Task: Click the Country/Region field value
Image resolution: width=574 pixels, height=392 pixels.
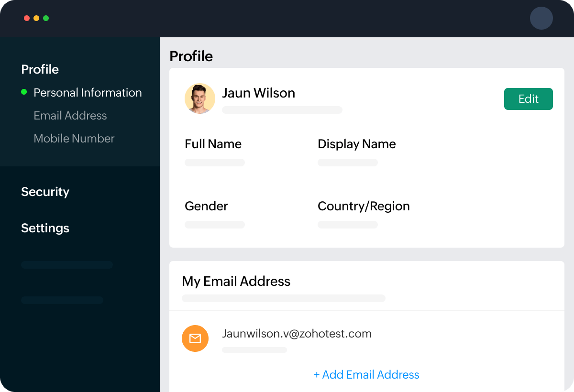Action: [x=348, y=225]
